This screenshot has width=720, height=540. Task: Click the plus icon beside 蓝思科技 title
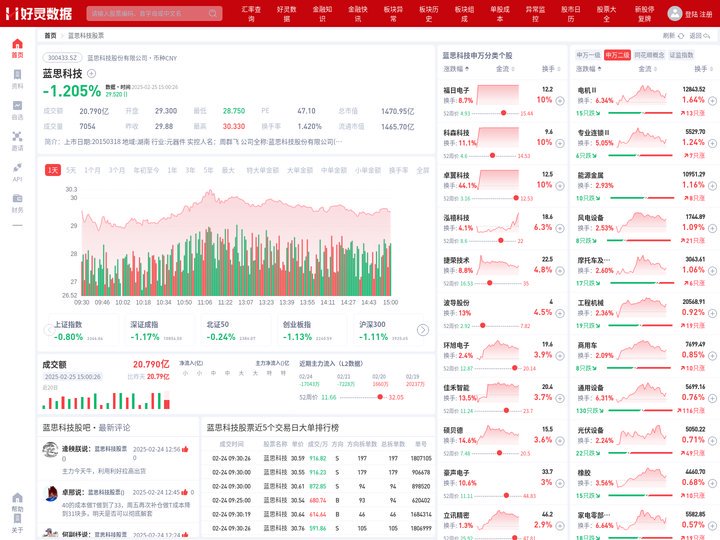(92, 74)
